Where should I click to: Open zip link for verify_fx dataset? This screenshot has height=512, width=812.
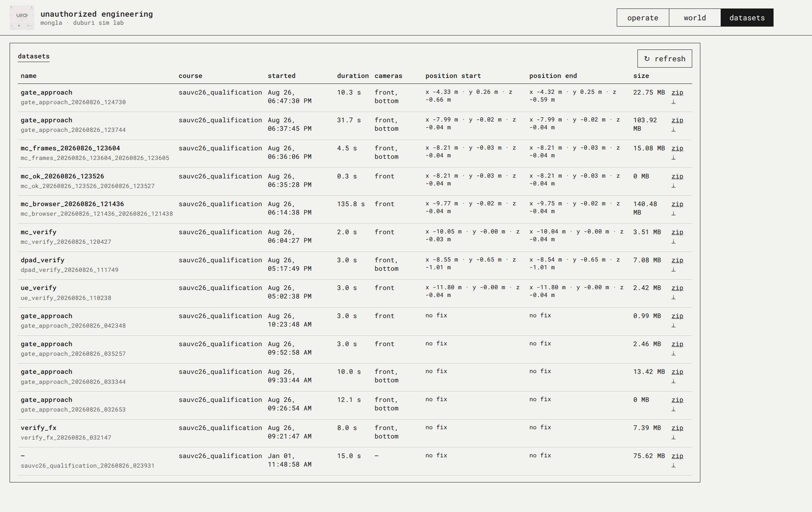[x=677, y=428]
